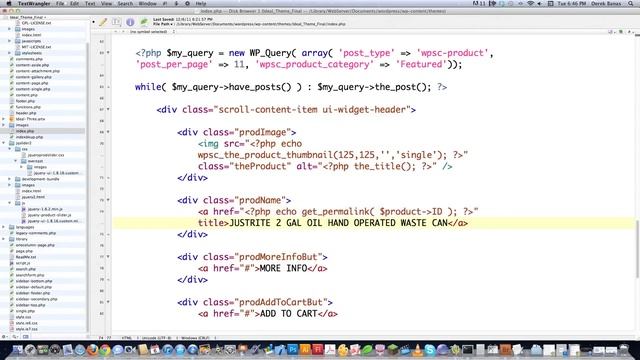640x360 pixels.
Task: Click the previous document arrow in navigation bar
Action: tap(116, 31)
